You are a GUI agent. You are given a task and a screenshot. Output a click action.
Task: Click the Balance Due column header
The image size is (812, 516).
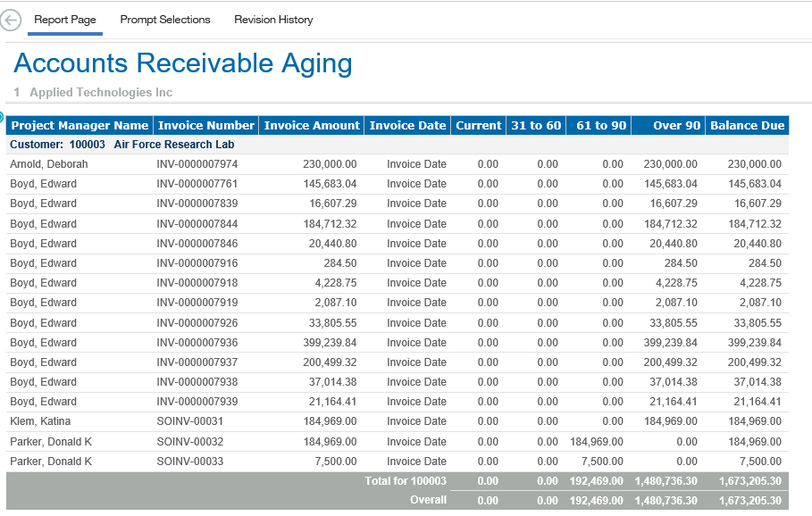coord(747,126)
